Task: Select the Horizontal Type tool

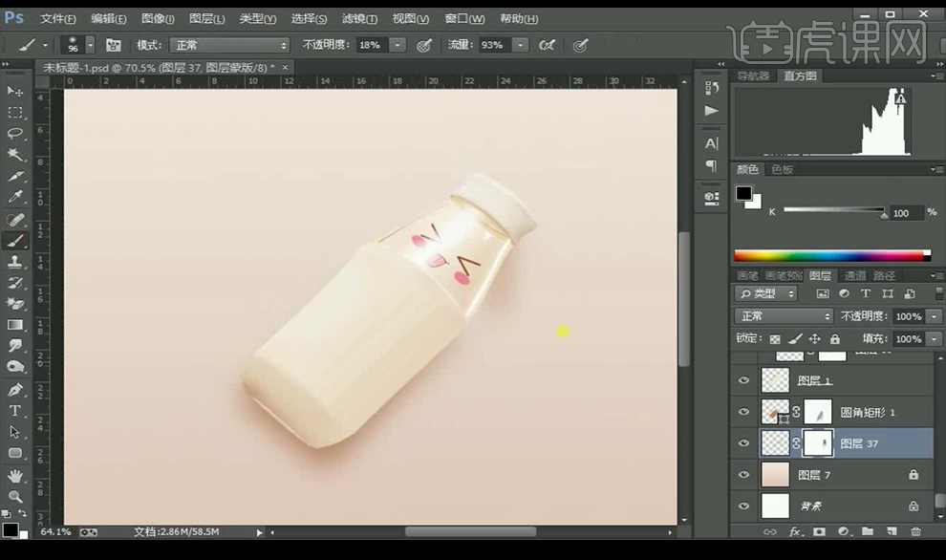Action: [x=15, y=411]
